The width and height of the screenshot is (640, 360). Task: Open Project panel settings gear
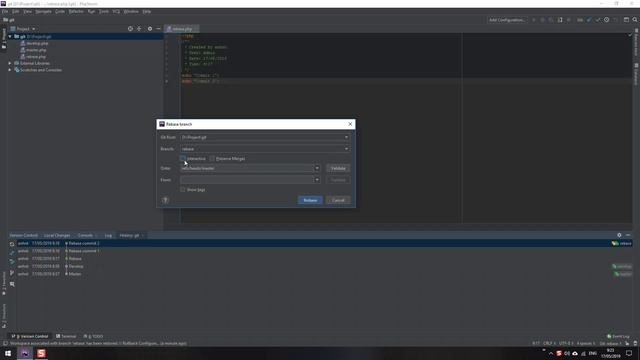(x=150, y=29)
